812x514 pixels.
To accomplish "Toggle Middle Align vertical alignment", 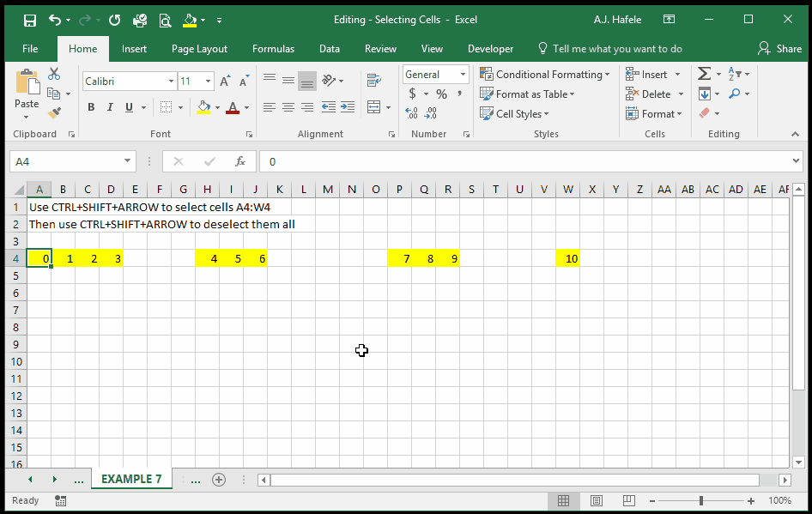I will pyautogui.click(x=288, y=80).
